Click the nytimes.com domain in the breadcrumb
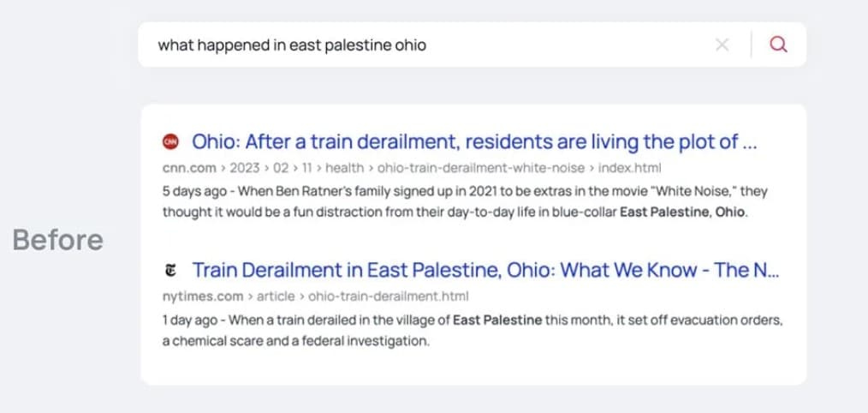The width and height of the screenshot is (868, 413). tap(203, 296)
